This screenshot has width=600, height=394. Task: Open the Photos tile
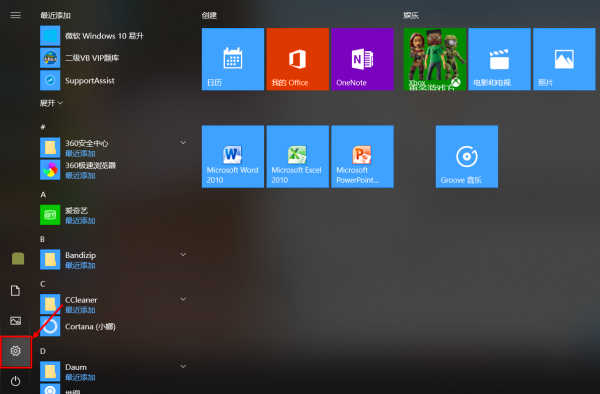(564, 59)
